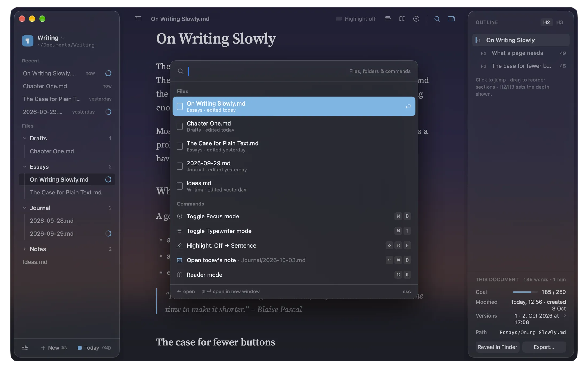The height and width of the screenshot is (375, 588).
Task: Click Reveal in Finder button
Action: tap(497, 347)
